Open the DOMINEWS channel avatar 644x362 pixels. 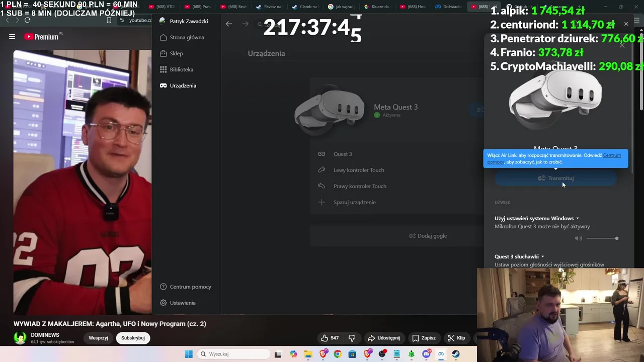tap(20, 338)
